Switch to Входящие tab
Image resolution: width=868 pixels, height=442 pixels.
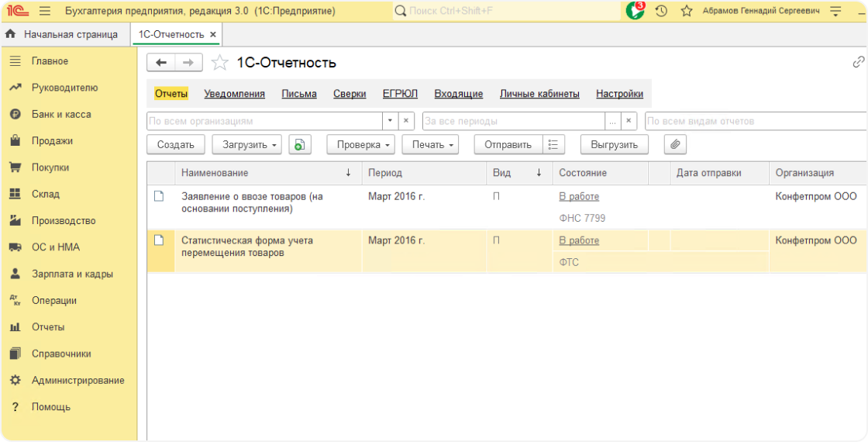point(458,94)
